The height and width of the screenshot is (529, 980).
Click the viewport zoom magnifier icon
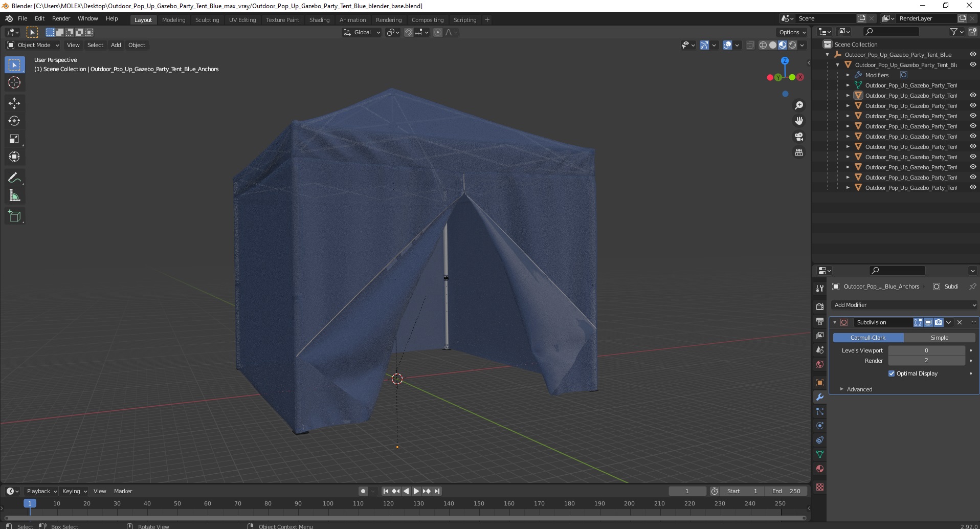pos(798,105)
